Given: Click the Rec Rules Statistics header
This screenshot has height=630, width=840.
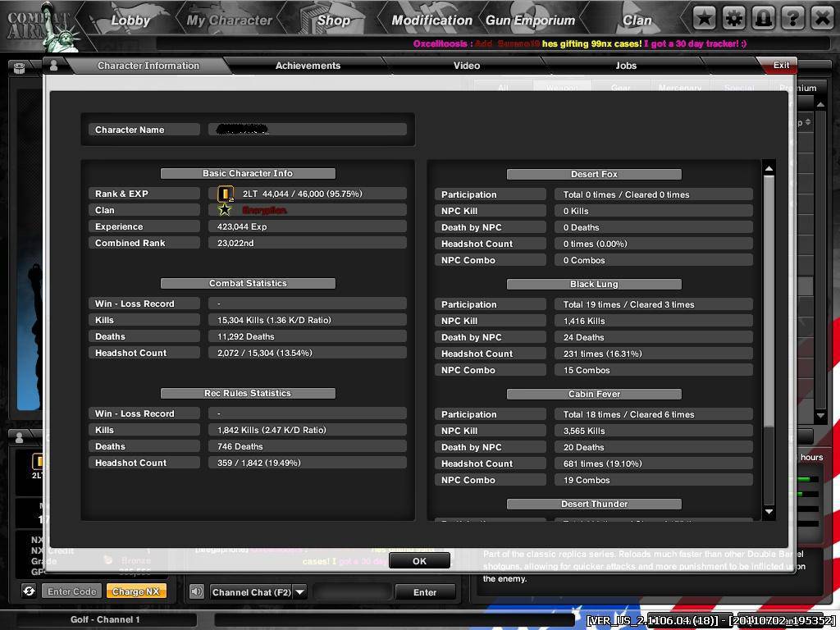Looking at the screenshot, I should 248,393.
